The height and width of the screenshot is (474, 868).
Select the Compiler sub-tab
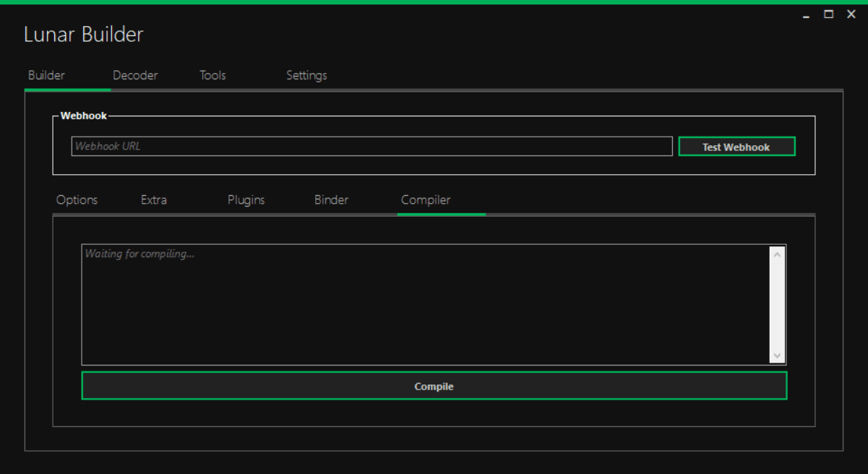pyautogui.click(x=426, y=200)
